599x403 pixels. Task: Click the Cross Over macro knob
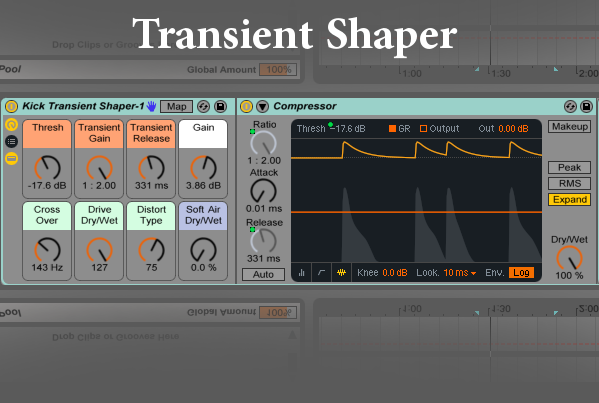(47, 250)
